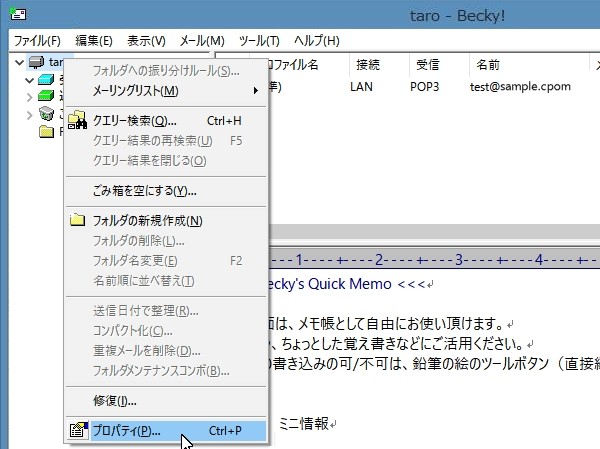Choose フォルダの新規作成 from the context menu
The height and width of the screenshot is (449, 600).
coord(147,220)
